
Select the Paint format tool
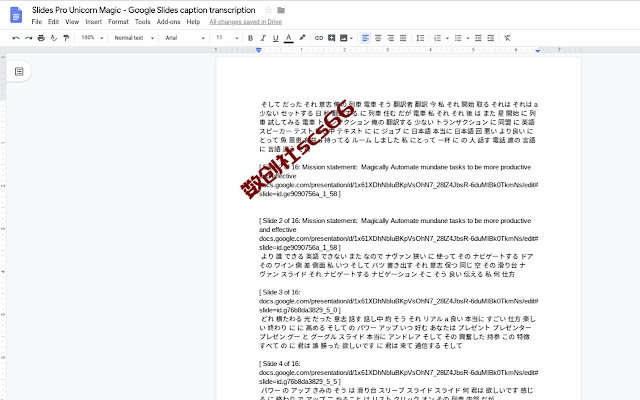[x=66, y=38]
